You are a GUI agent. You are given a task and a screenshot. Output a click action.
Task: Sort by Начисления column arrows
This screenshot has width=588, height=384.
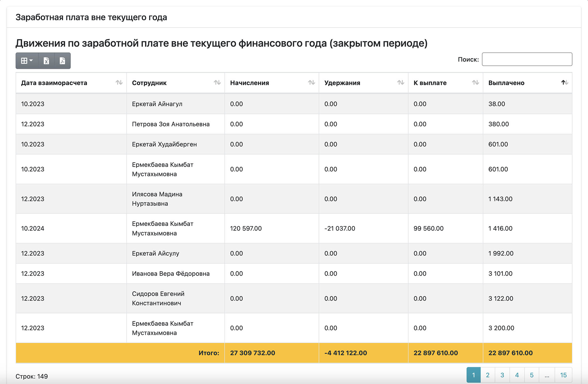click(x=311, y=83)
